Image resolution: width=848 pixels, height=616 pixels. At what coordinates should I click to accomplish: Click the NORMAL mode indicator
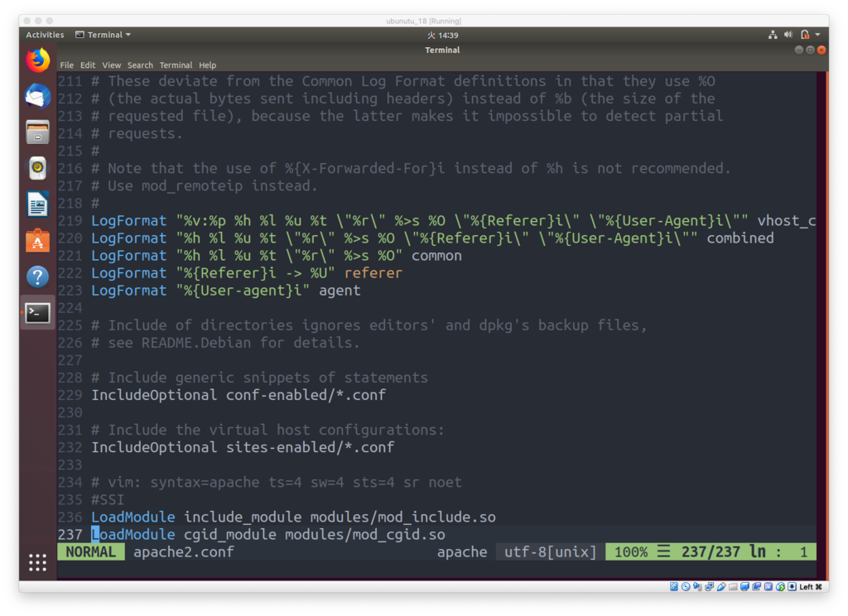tap(91, 552)
